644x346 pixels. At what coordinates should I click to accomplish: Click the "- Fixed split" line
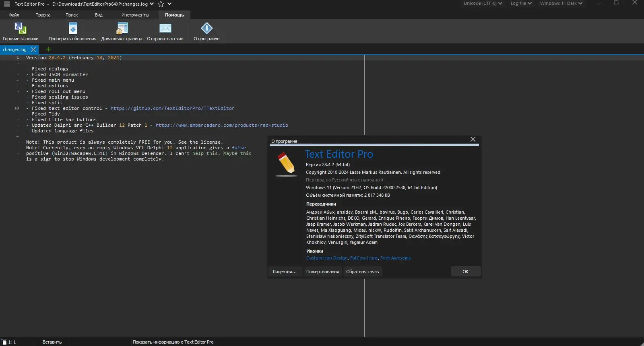pos(44,103)
